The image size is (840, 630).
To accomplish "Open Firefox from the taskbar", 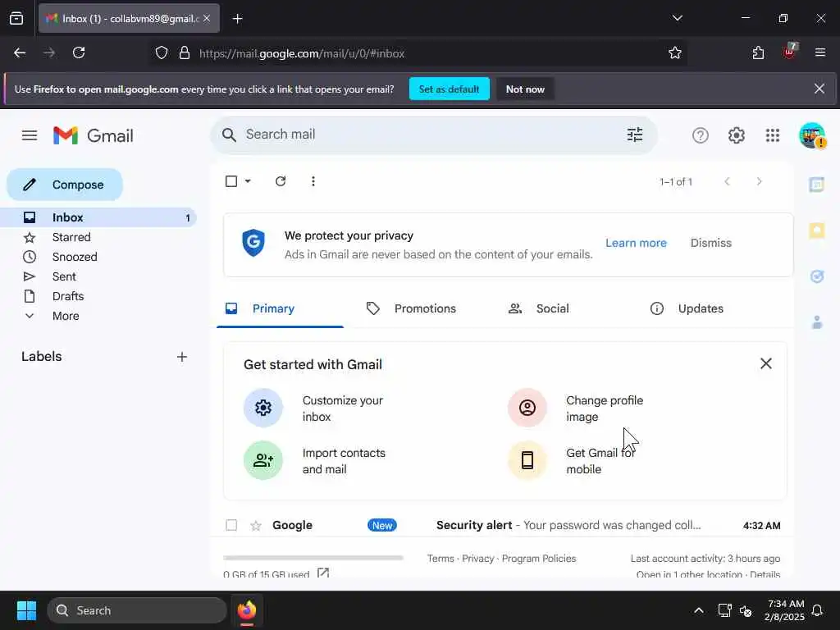I will (247, 610).
